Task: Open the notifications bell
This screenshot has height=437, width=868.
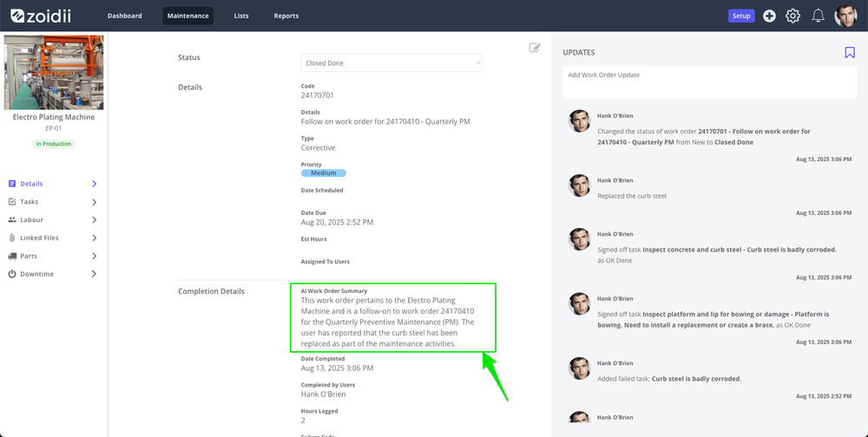Action: click(818, 16)
